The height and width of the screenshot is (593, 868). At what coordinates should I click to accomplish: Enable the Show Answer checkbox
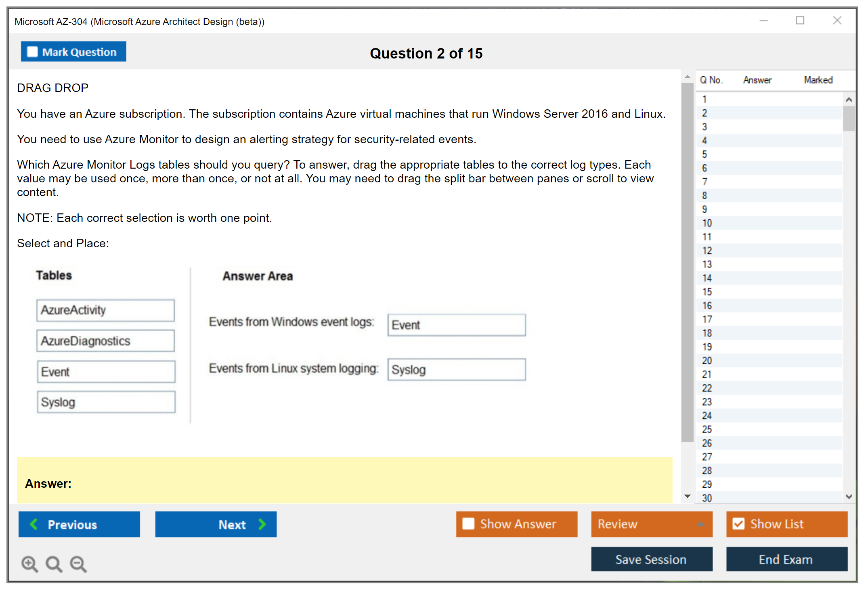point(468,524)
